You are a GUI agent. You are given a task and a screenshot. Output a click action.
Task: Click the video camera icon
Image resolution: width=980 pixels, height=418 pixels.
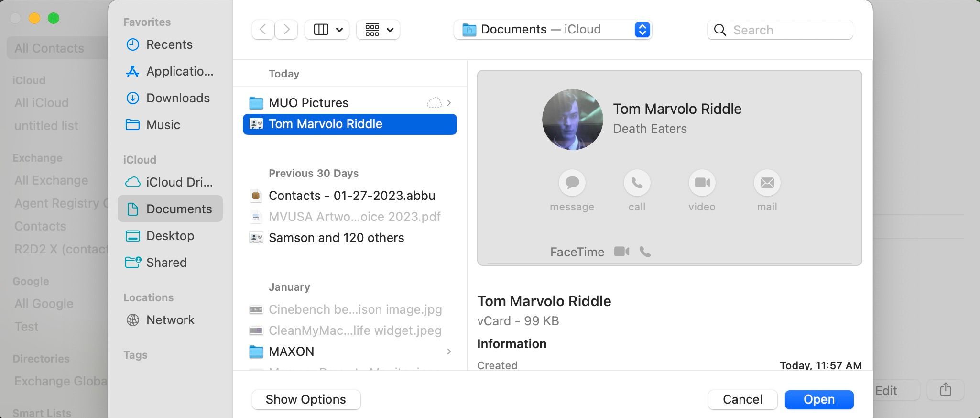pos(702,183)
